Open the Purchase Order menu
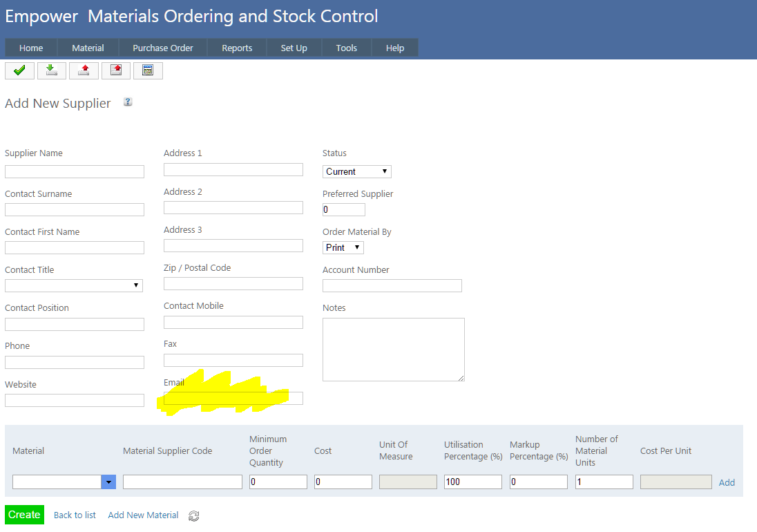This screenshot has width=757, height=532. coord(163,48)
